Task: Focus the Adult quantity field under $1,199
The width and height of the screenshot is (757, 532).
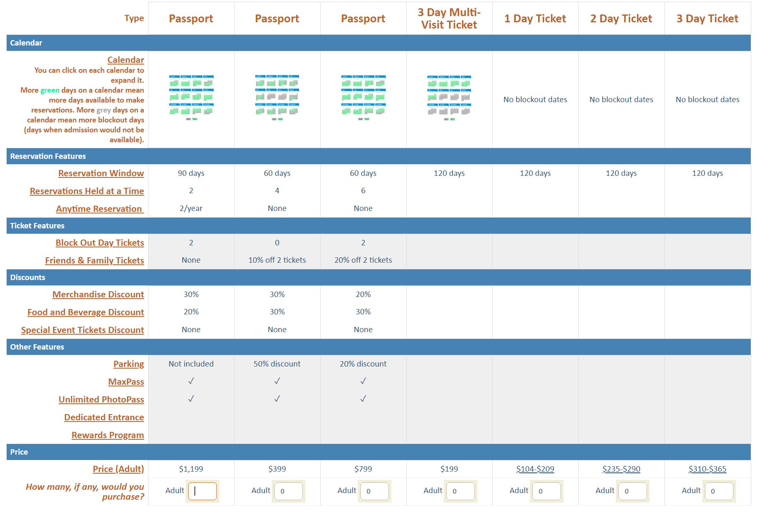Action: pyautogui.click(x=203, y=491)
